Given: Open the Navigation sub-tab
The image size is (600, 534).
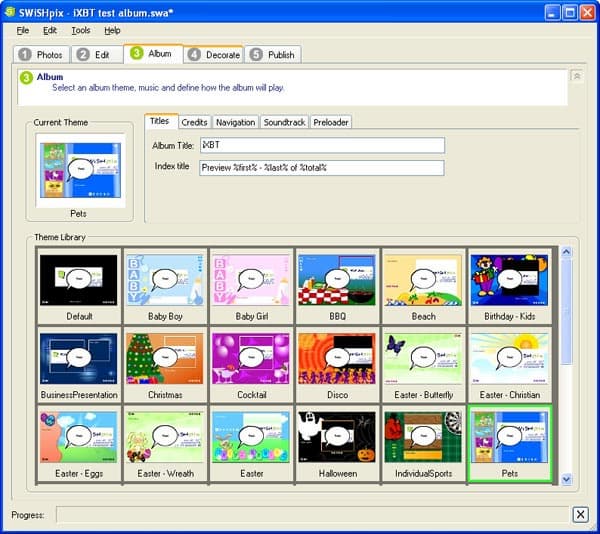Looking at the screenshot, I should [x=235, y=122].
